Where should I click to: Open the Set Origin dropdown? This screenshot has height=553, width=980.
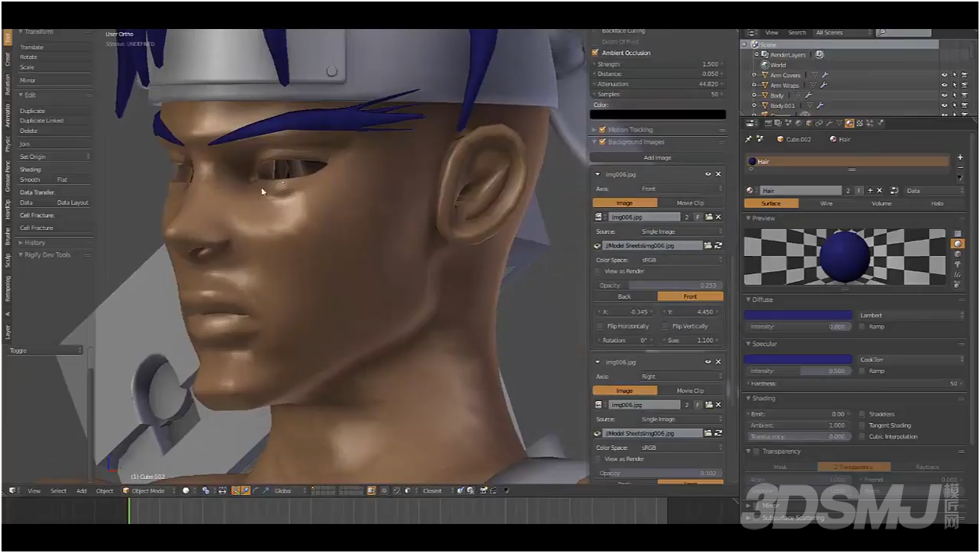pyautogui.click(x=54, y=157)
